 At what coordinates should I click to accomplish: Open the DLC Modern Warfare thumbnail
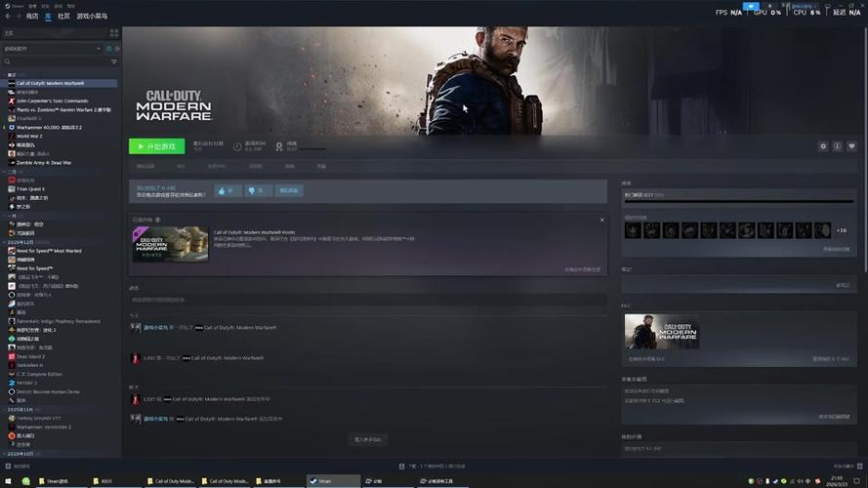(x=662, y=332)
